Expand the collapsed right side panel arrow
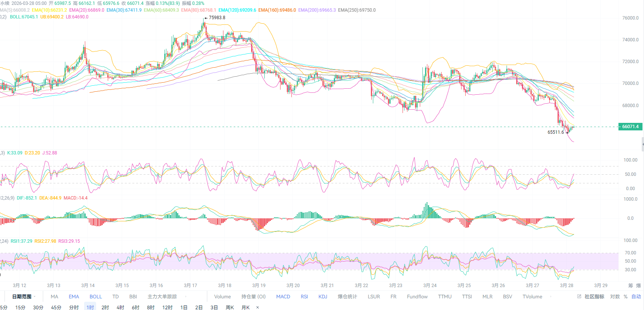This screenshot has height=310, width=644. tap(642, 144)
